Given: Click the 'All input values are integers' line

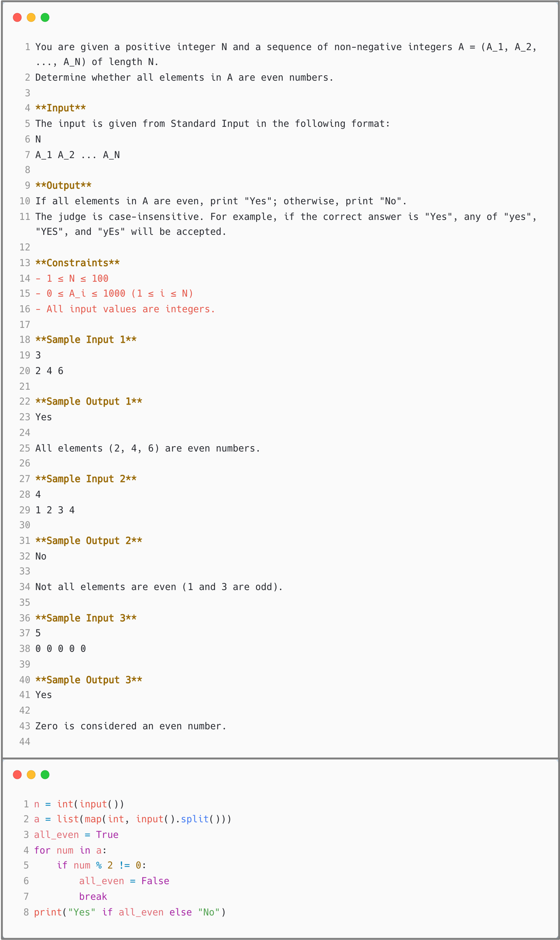Looking at the screenshot, I should [125, 309].
